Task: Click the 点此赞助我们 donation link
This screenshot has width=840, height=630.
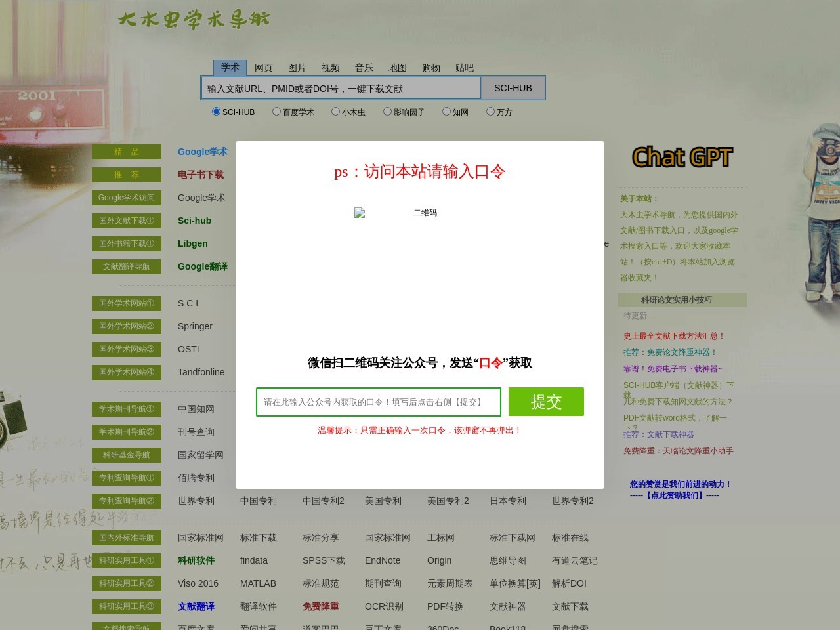Action: coord(675,495)
